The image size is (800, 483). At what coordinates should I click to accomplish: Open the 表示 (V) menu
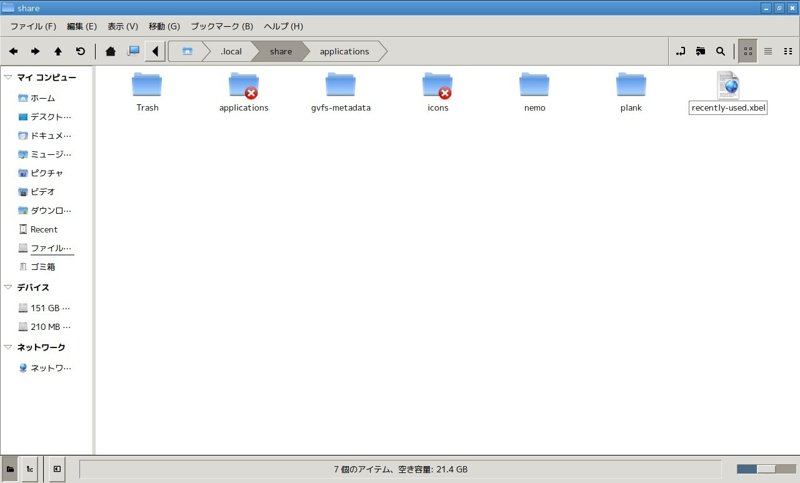[122, 26]
